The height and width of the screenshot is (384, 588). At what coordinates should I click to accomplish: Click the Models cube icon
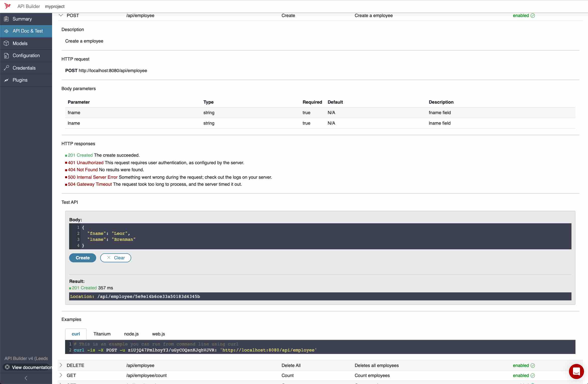pos(7,43)
